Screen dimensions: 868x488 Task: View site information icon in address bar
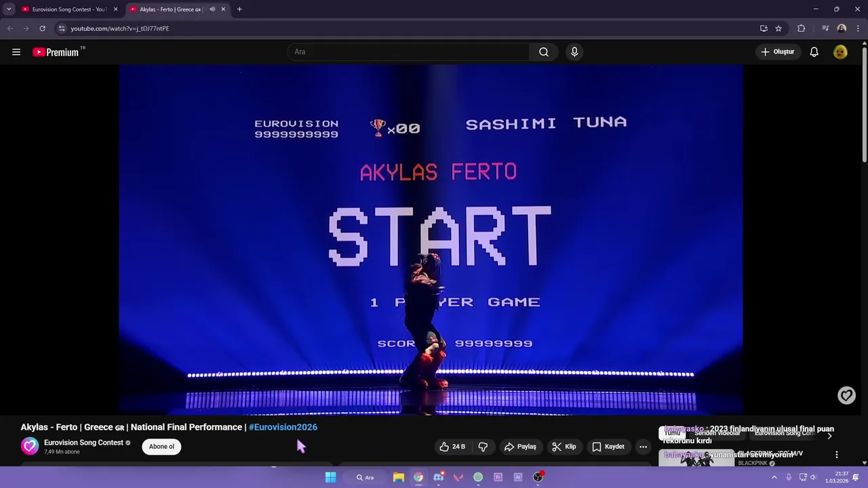(62, 28)
